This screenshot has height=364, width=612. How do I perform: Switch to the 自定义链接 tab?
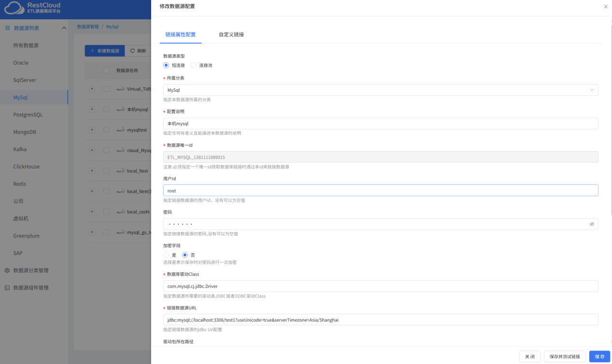(x=231, y=35)
